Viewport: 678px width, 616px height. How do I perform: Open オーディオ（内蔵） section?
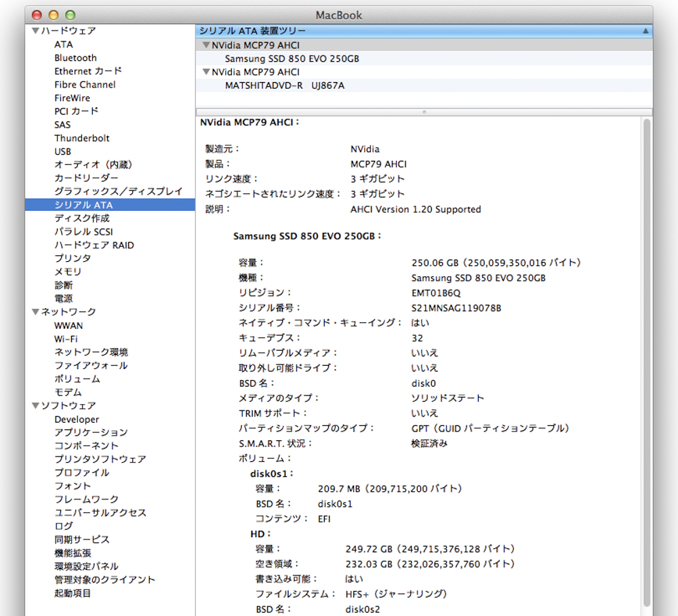[x=94, y=164]
